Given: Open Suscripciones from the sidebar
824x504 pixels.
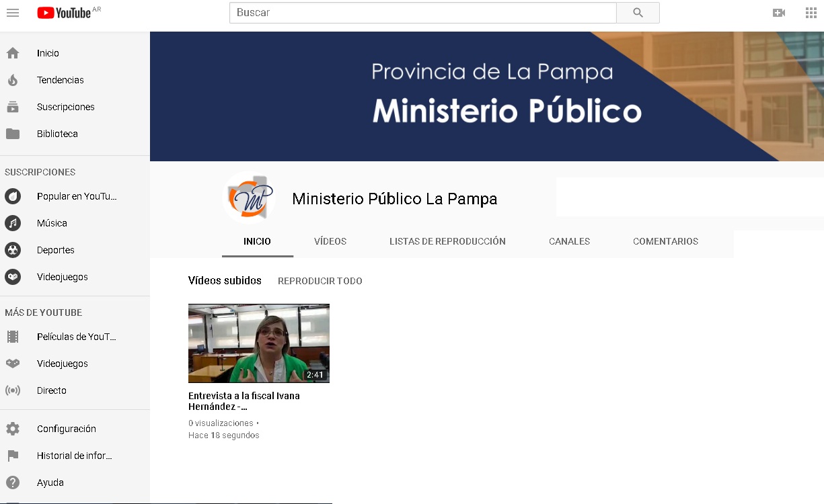Looking at the screenshot, I should pyautogui.click(x=65, y=107).
